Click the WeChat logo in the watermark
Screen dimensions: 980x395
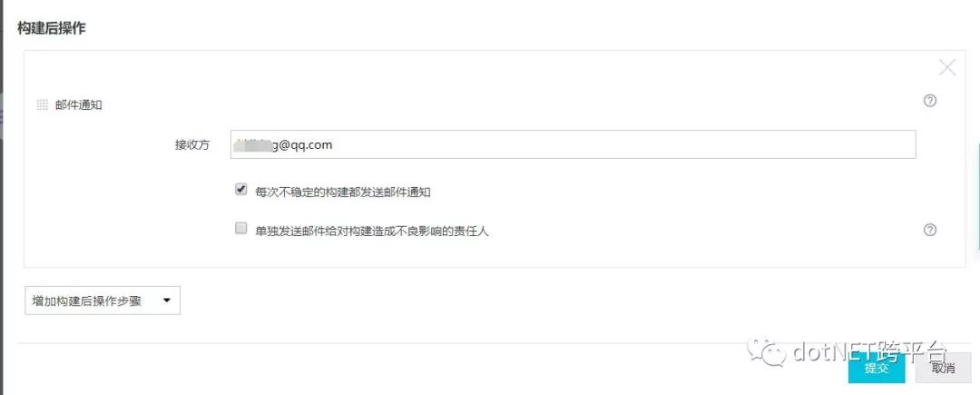(x=766, y=352)
